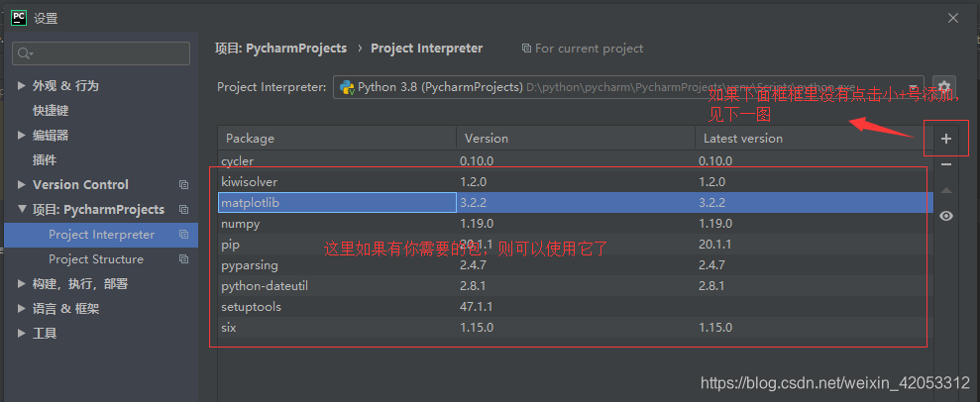Select the matplotlib package row
This screenshot has height=402, width=980.
[x=576, y=202]
